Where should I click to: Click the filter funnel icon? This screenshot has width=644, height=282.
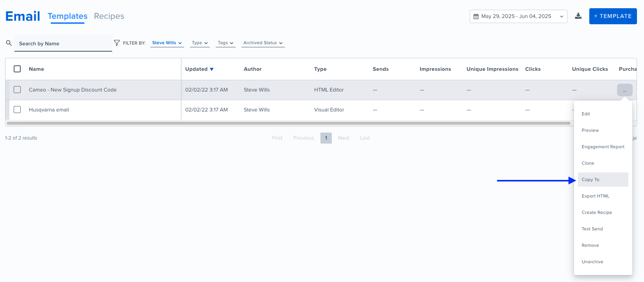tap(116, 43)
